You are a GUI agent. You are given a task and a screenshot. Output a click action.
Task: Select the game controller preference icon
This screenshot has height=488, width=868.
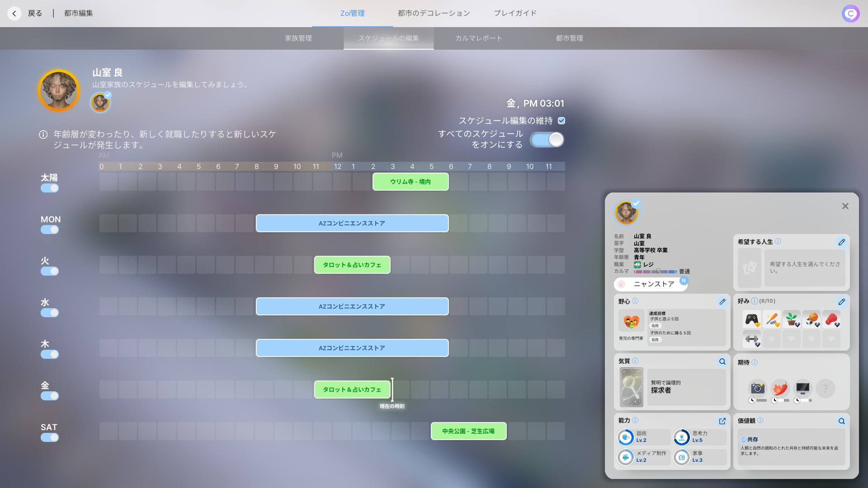tap(751, 320)
